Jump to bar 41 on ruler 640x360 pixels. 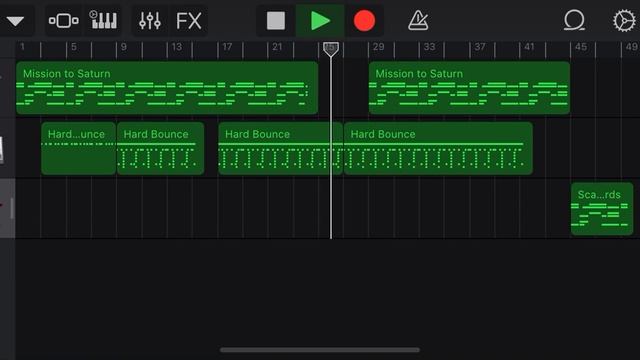[x=529, y=47]
